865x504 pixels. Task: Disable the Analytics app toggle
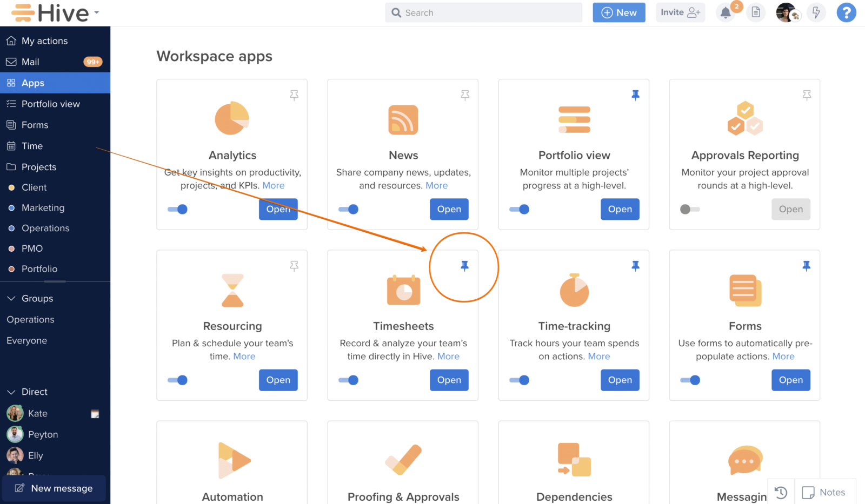pos(177,209)
